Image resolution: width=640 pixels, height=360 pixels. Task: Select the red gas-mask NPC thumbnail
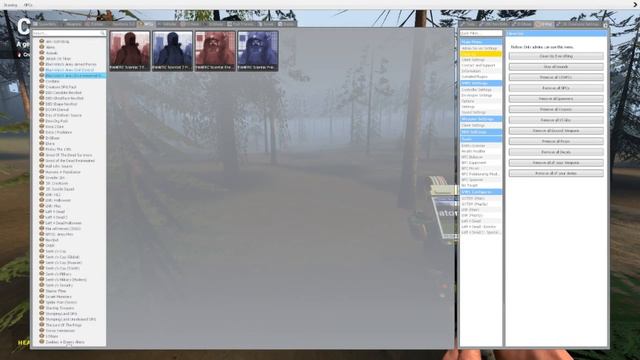[215, 51]
